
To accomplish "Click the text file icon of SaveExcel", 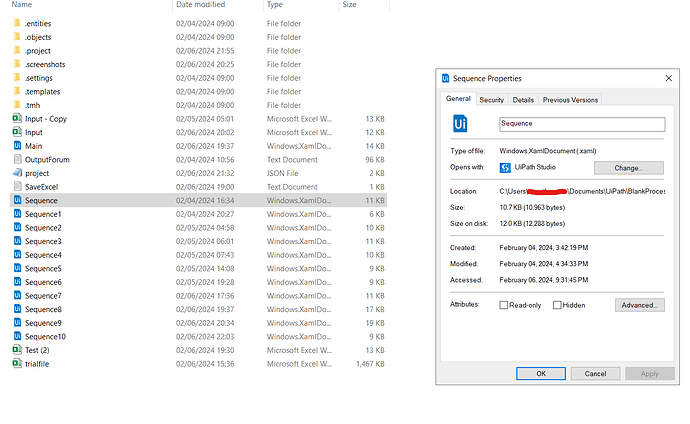I will point(17,186).
